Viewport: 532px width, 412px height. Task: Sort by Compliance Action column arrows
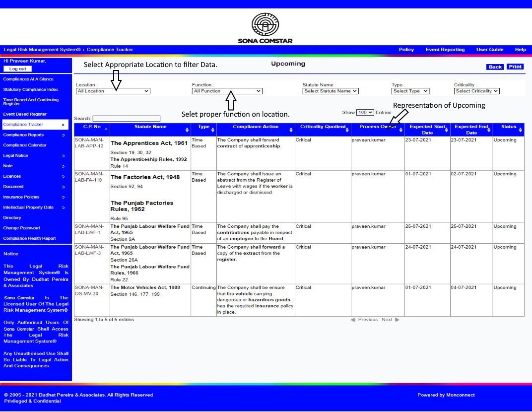point(291,130)
